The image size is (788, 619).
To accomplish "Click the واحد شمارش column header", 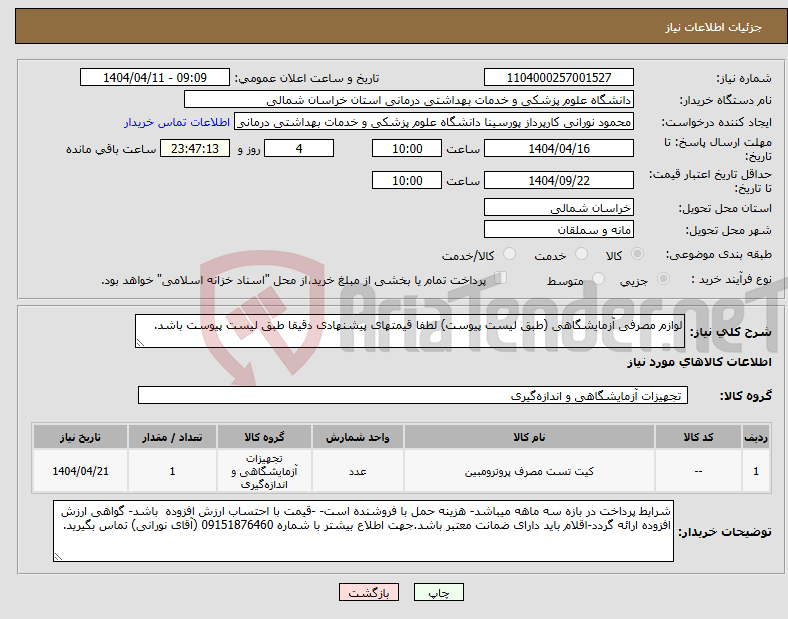I will point(357,437).
